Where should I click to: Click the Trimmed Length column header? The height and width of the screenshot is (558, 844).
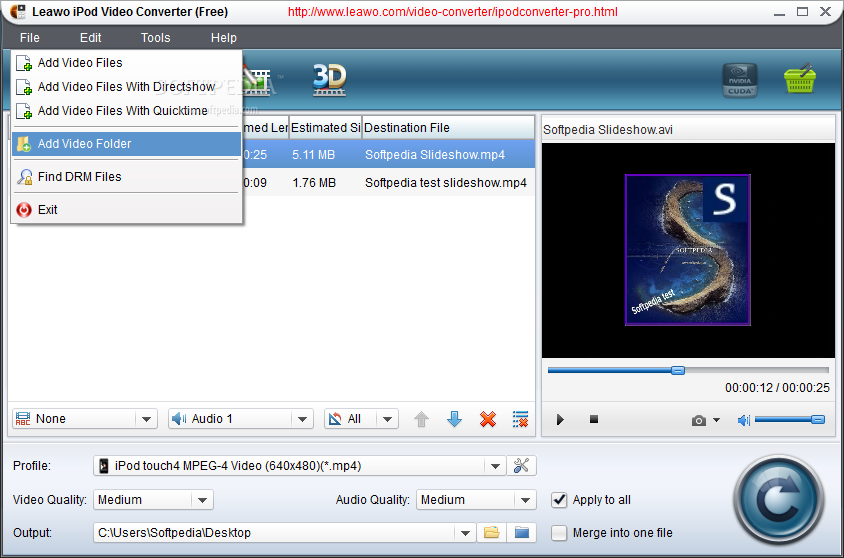click(x=265, y=128)
